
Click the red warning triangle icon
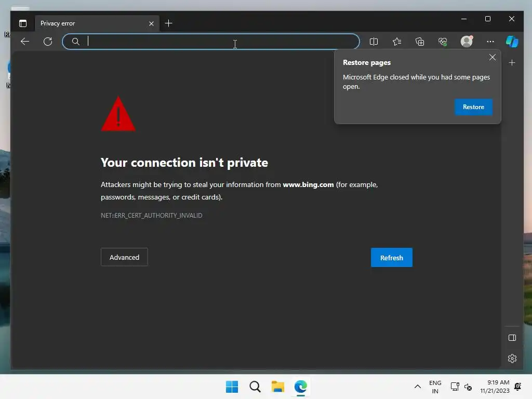tap(118, 114)
